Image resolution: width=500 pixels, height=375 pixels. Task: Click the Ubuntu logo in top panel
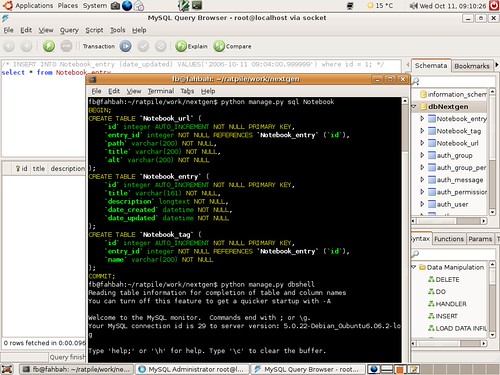[7, 5]
